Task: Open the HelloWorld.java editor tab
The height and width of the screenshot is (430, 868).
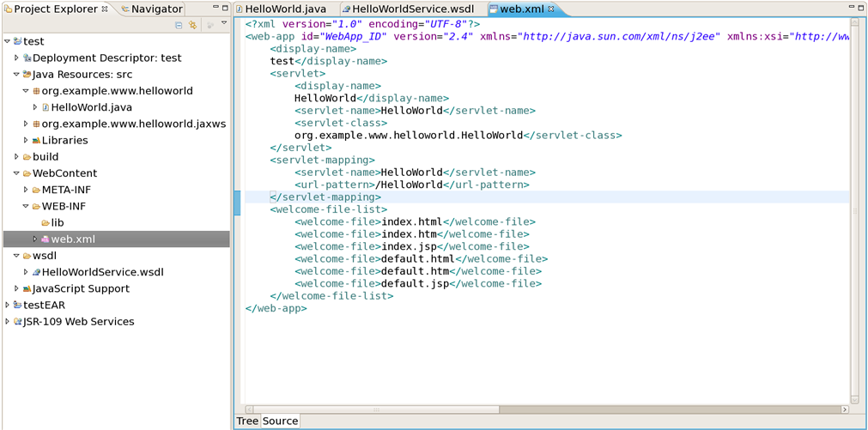Action: (x=281, y=9)
